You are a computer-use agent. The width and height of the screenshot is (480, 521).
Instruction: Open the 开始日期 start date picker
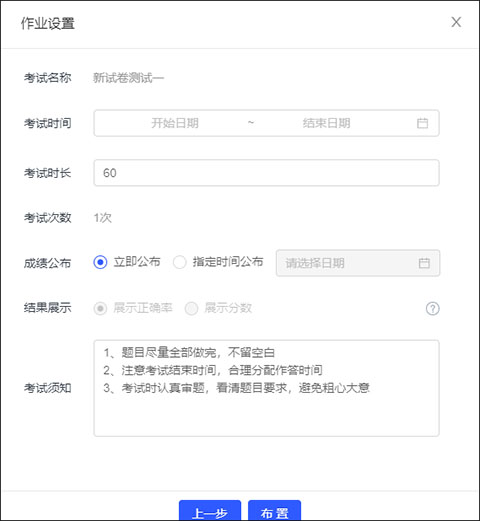point(175,123)
